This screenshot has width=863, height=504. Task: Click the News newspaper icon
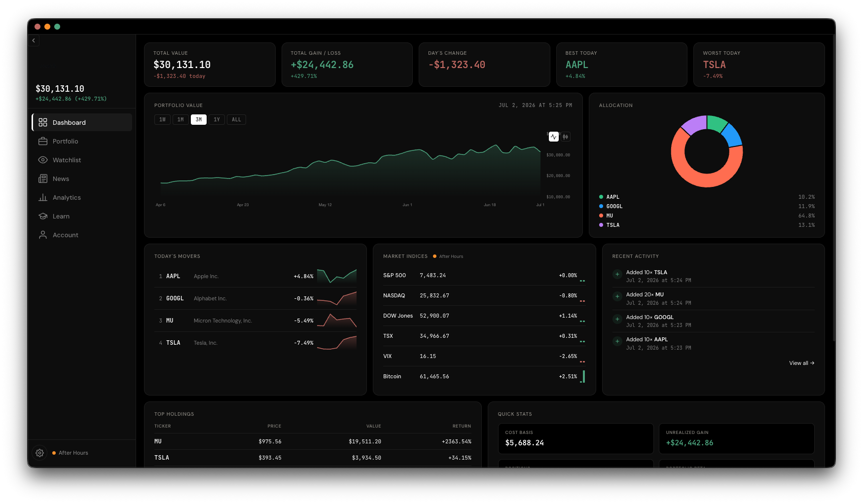pos(43,179)
